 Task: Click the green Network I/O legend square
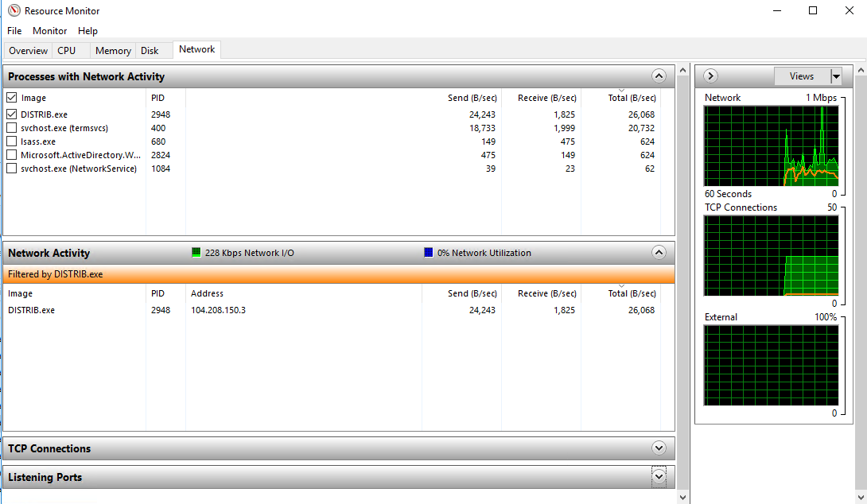pyautogui.click(x=196, y=252)
